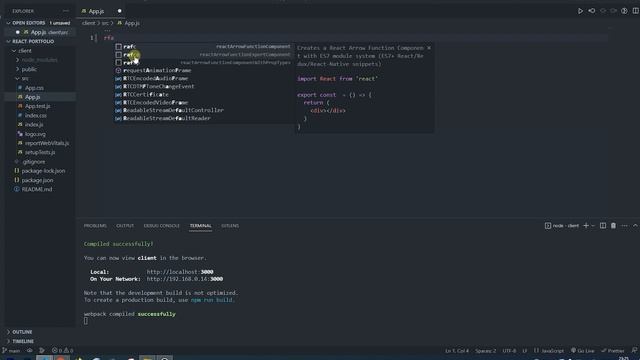Switch to the GITLENS panel tab

click(230, 226)
